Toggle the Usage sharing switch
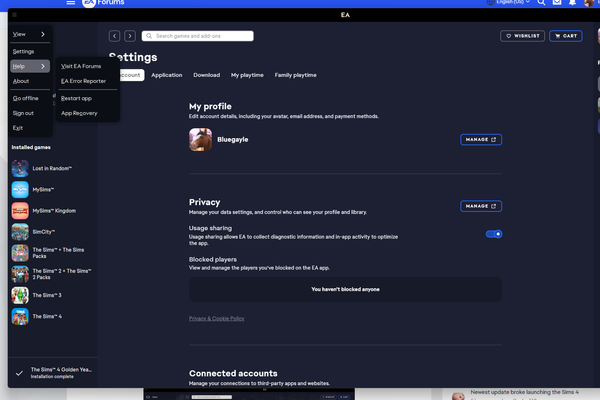The height and width of the screenshot is (400, 600). (494, 234)
